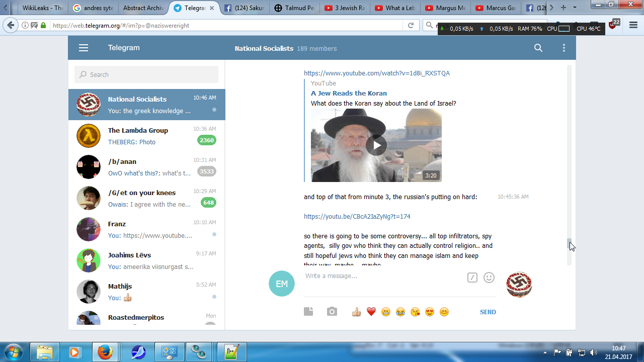Insert the red heart quick emoji
The width and height of the screenshot is (644, 362).
pos(371,312)
